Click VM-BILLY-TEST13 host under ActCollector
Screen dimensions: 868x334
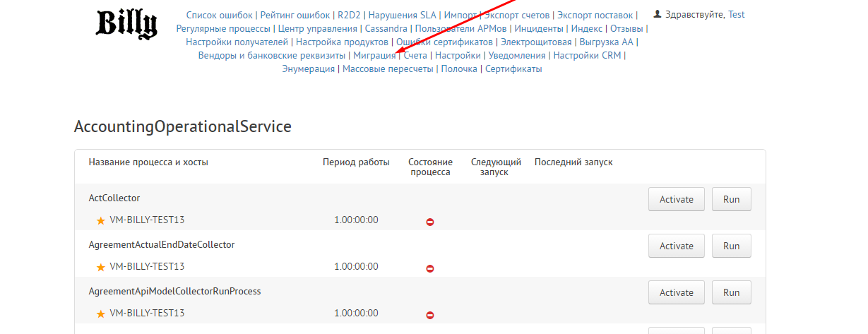pos(147,220)
